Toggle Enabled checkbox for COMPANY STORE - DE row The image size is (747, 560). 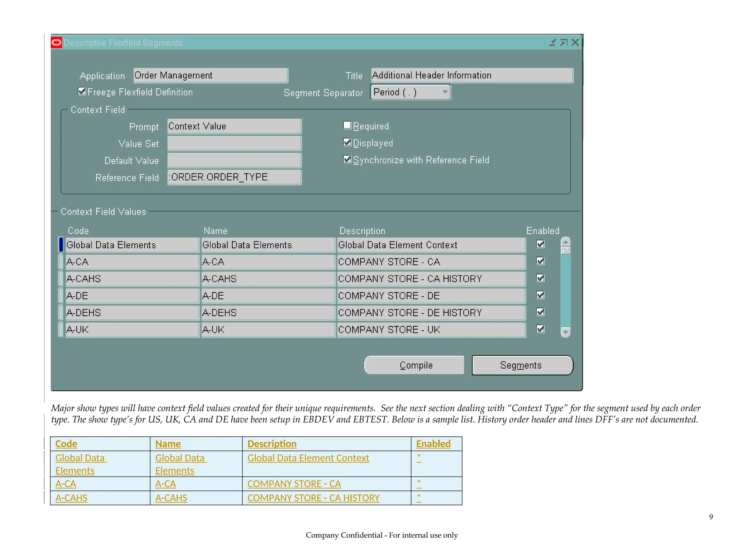click(x=541, y=295)
